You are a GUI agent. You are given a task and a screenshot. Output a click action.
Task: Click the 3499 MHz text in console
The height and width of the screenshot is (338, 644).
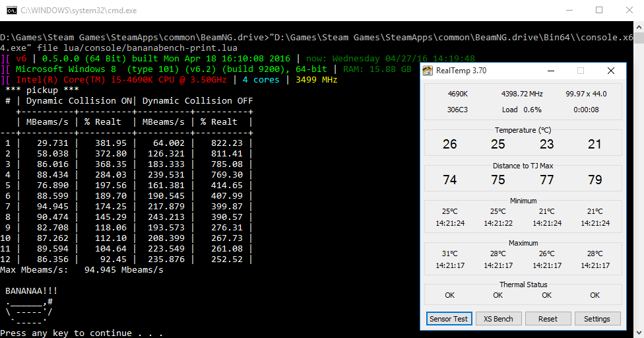[316, 80]
